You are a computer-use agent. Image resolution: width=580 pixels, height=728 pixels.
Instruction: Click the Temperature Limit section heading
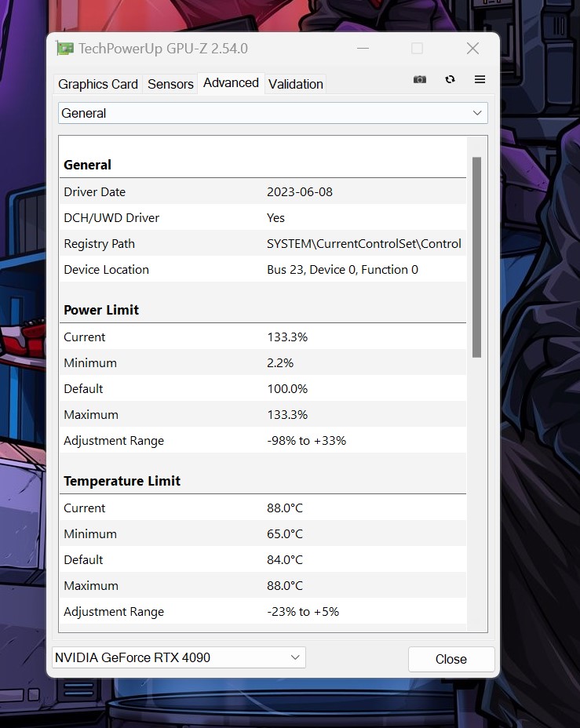click(x=122, y=481)
